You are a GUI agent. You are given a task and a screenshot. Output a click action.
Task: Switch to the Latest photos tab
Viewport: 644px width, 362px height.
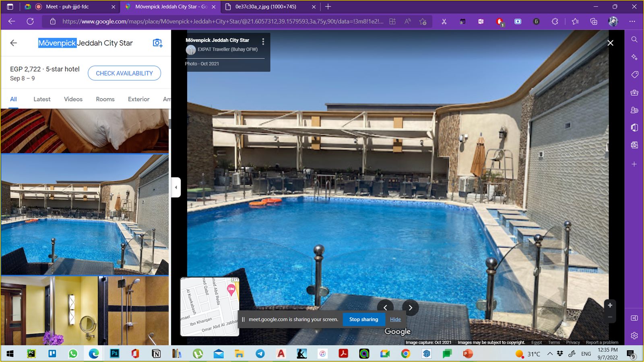click(x=42, y=99)
